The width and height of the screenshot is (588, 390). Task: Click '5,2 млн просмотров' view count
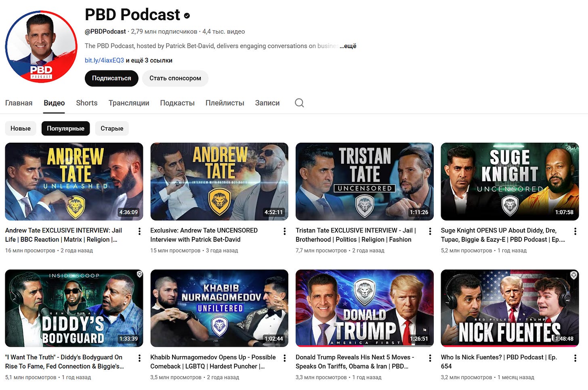click(x=466, y=251)
